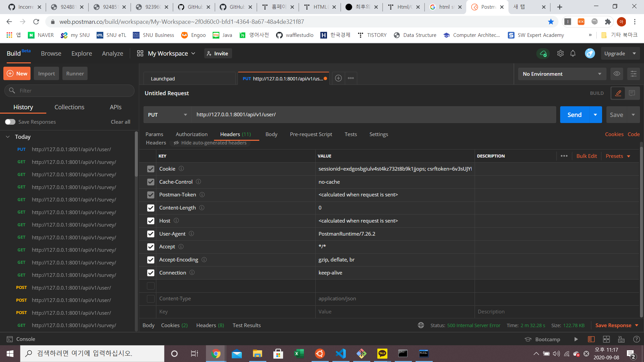Select the build mode pencil icon
The image size is (644, 362).
pyautogui.click(x=618, y=93)
